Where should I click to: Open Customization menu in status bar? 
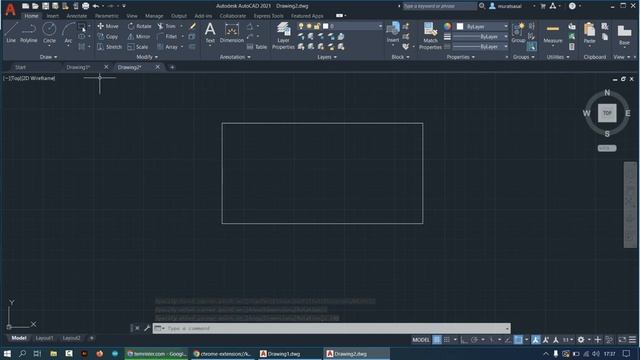632,340
